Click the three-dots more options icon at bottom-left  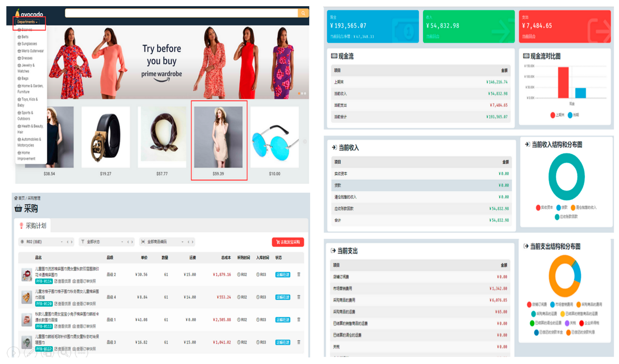pyautogui.click(x=81, y=353)
